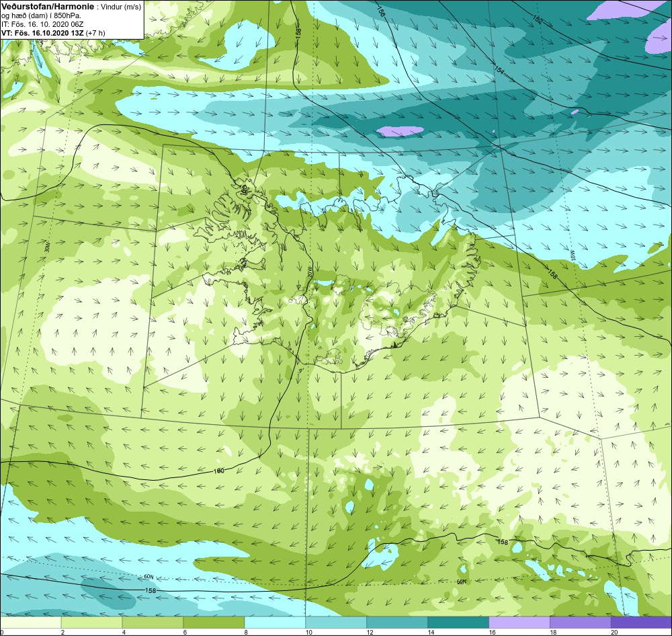
Task: Click the '160' contour label south of Iceland
Action: pyautogui.click(x=218, y=471)
